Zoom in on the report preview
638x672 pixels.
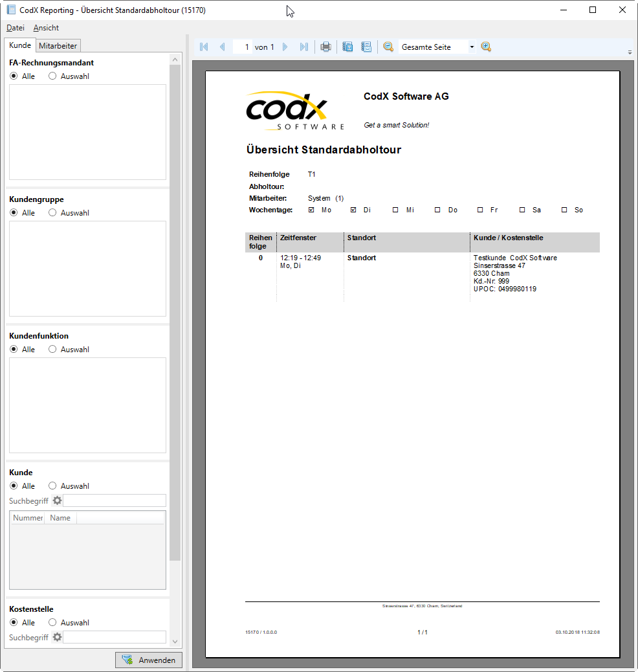486,47
